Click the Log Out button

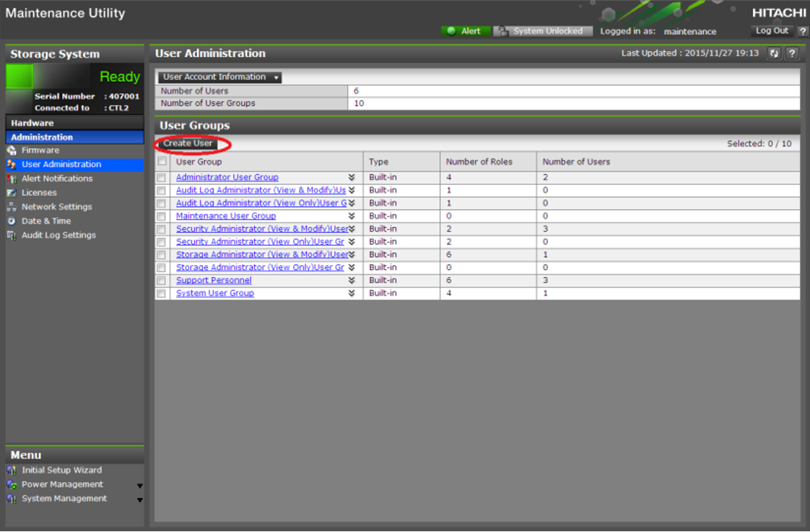[x=772, y=31]
